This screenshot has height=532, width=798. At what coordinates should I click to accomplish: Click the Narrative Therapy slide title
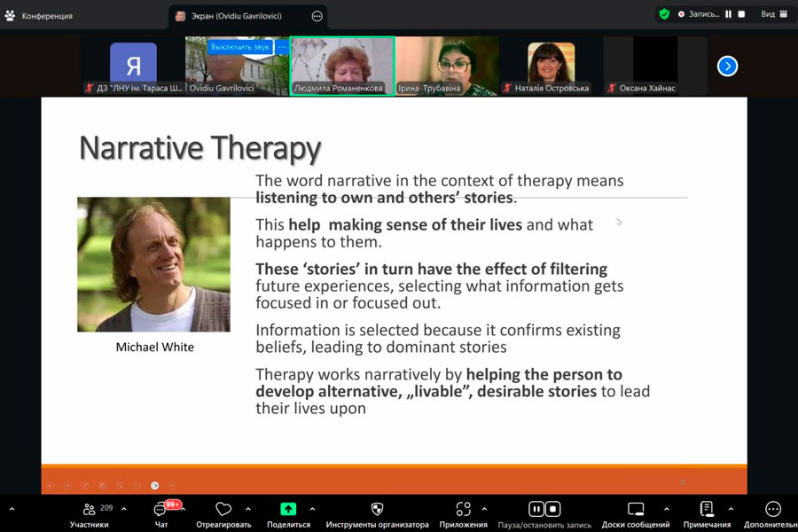click(x=200, y=149)
